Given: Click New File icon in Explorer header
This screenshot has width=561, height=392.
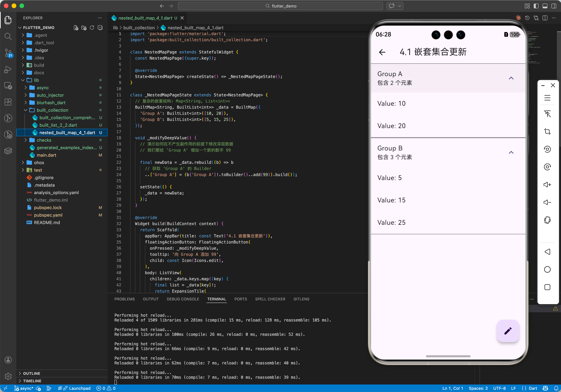Looking at the screenshot, I should [x=76, y=28].
